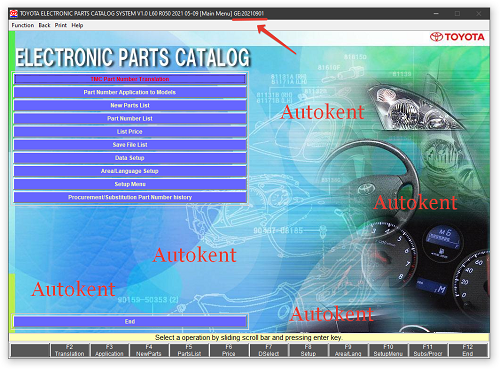Open the Back menu item
The height and width of the screenshot is (369, 500).
(44, 25)
